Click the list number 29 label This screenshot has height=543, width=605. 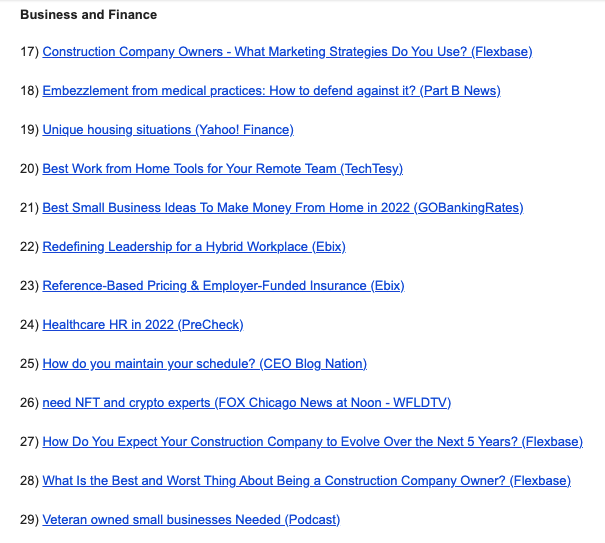pyautogui.click(x=29, y=520)
